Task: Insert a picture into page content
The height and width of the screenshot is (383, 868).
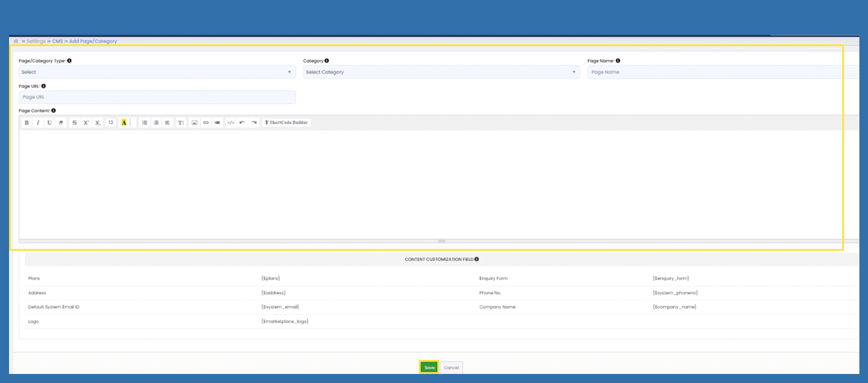Action: (194, 123)
